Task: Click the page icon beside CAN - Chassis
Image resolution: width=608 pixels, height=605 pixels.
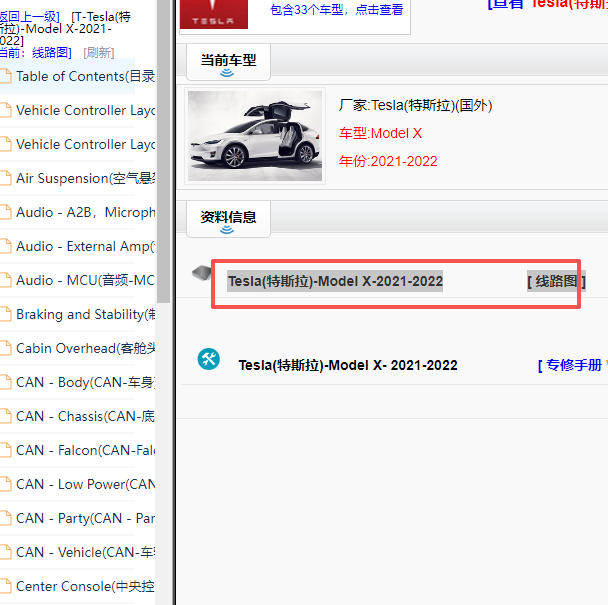Action: point(5,416)
